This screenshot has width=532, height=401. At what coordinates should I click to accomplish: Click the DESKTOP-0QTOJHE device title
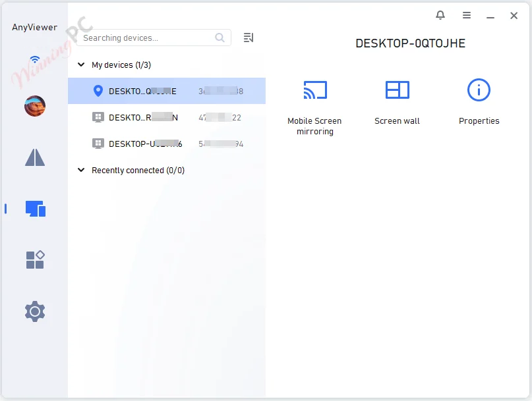coord(410,43)
